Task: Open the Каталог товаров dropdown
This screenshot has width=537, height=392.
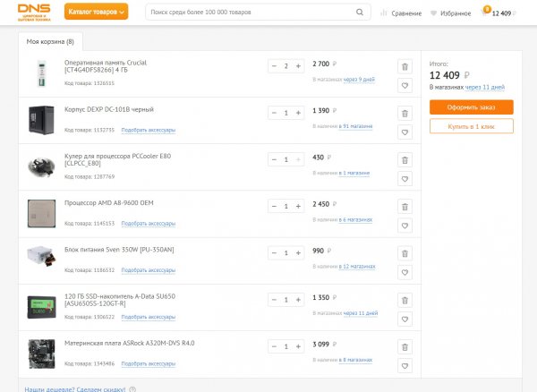Action: coord(98,13)
